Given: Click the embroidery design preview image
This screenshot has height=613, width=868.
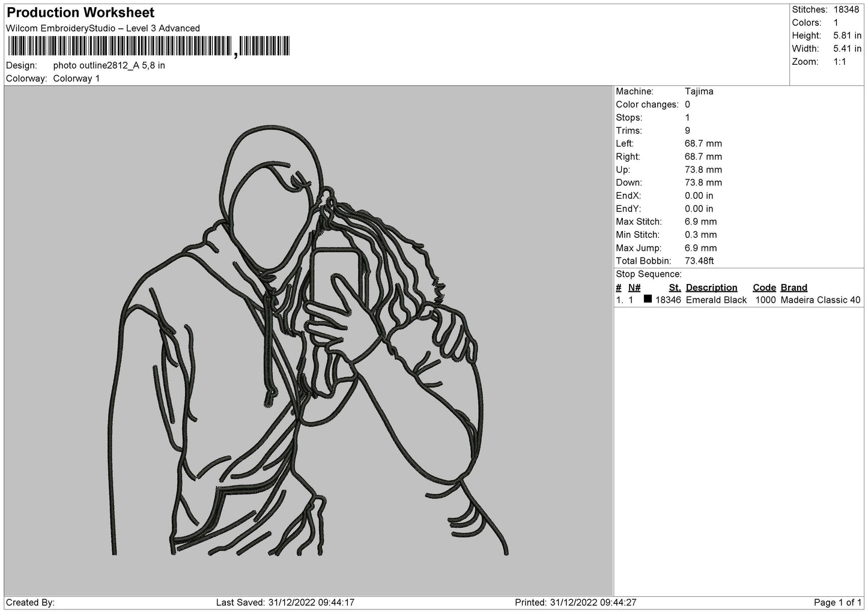Looking at the screenshot, I should point(308,340).
